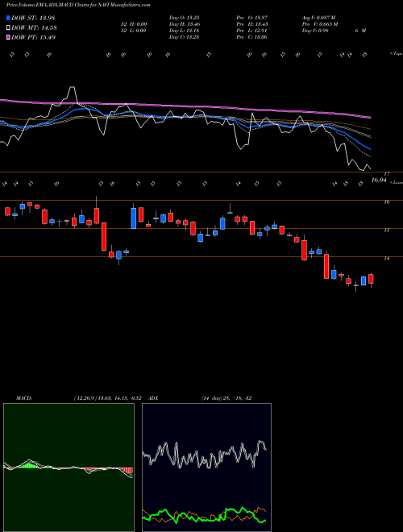403x532 pixels.
Task: Click inside the dark blue ADX indicator panel
Action: tap(206, 468)
